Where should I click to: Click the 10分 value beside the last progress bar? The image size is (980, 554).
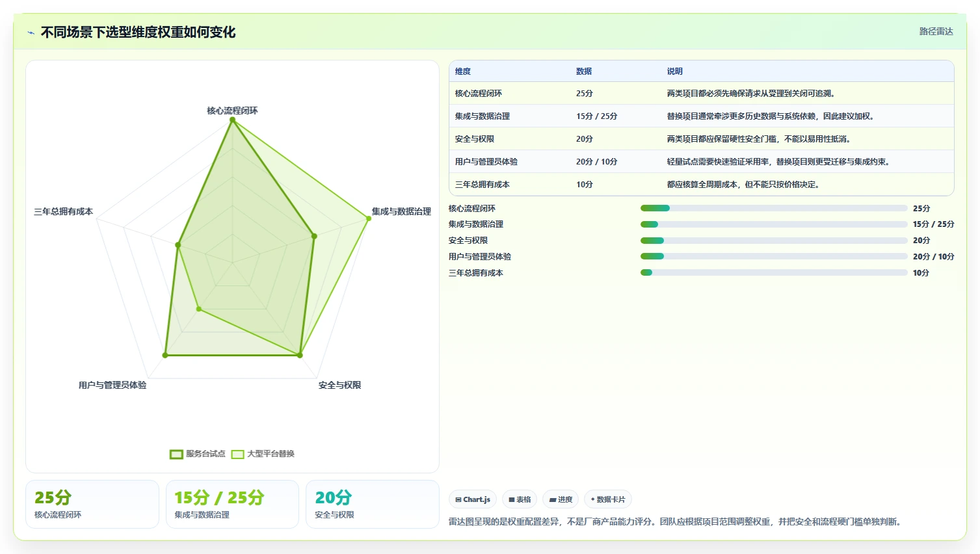click(921, 272)
